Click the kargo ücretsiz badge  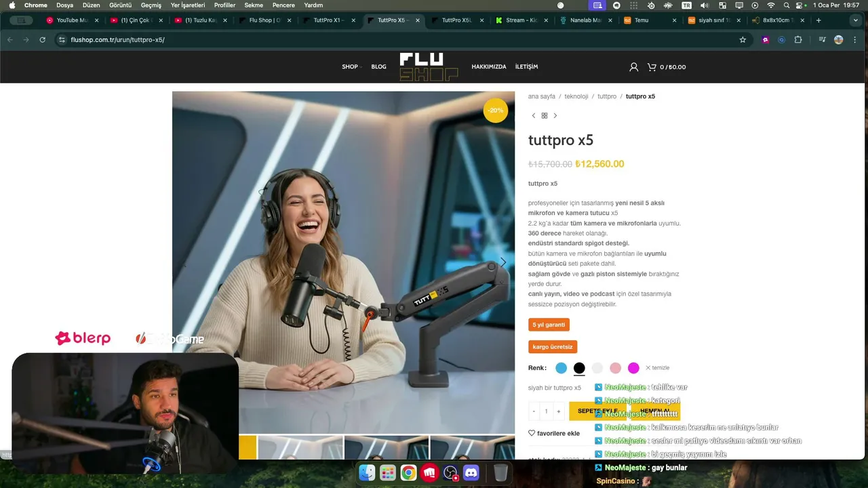[x=553, y=346]
